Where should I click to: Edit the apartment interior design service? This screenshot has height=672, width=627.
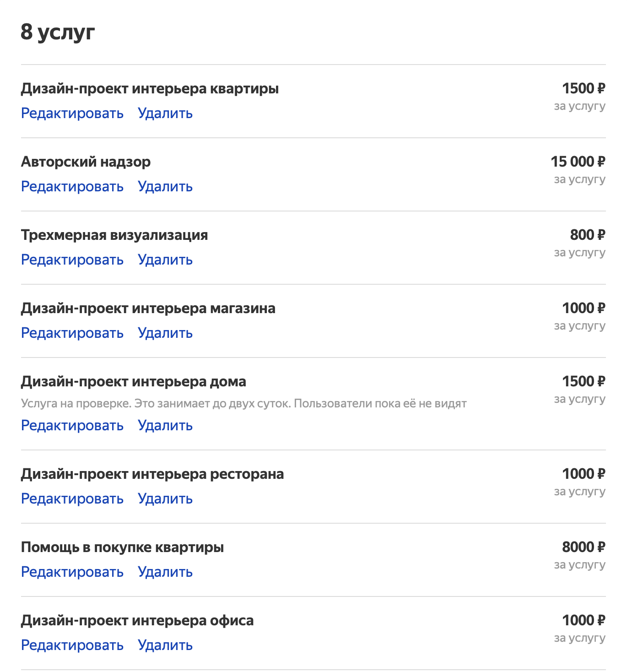[x=72, y=114]
